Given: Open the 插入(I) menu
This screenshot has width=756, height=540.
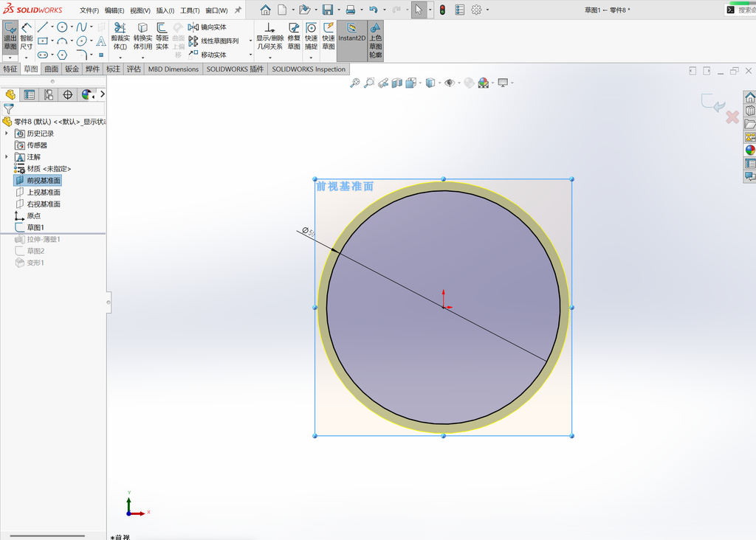Looking at the screenshot, I should tap(165, 10).
